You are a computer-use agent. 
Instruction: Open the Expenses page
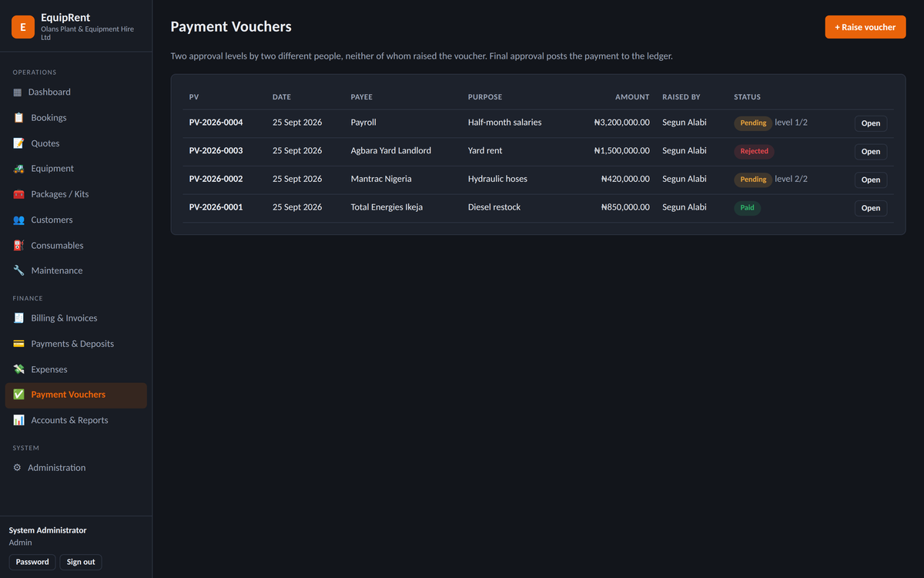coord(75,369)
